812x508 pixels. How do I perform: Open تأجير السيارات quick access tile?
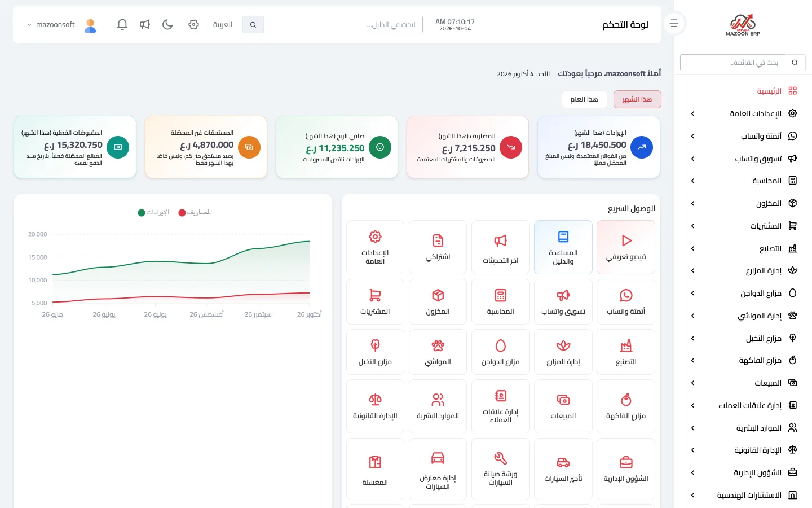coord(563,469)
